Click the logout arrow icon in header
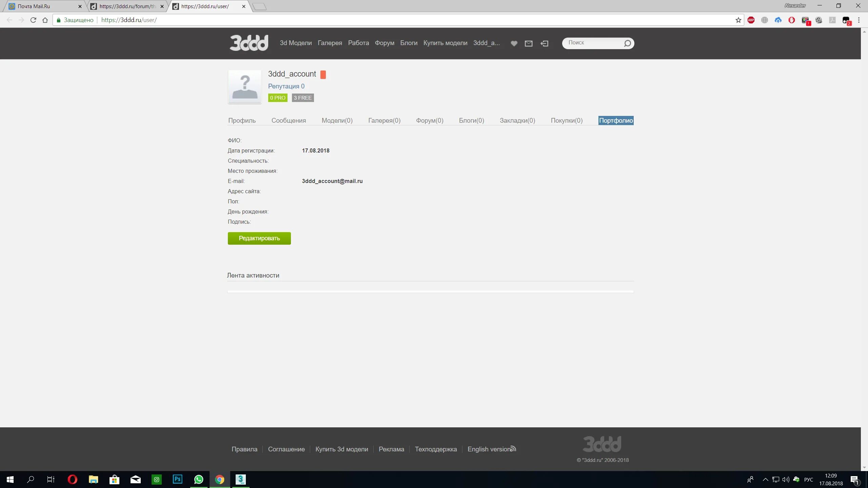 click(544, 43)
